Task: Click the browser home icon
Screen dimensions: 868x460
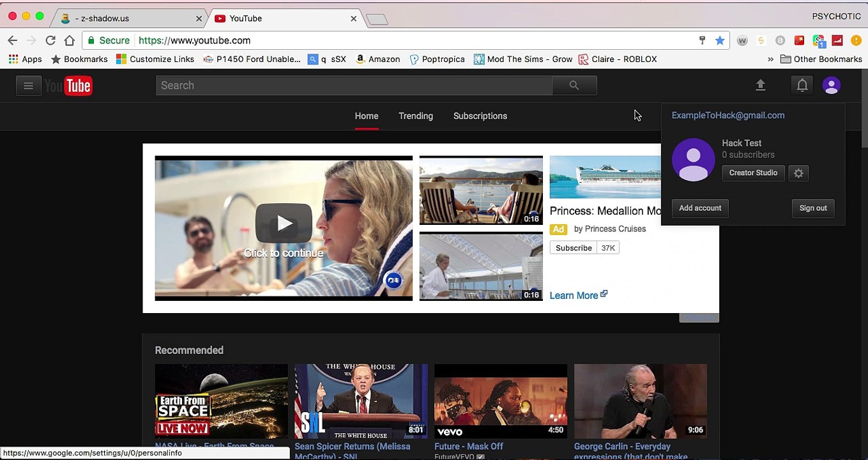Action: click(70, 40)
